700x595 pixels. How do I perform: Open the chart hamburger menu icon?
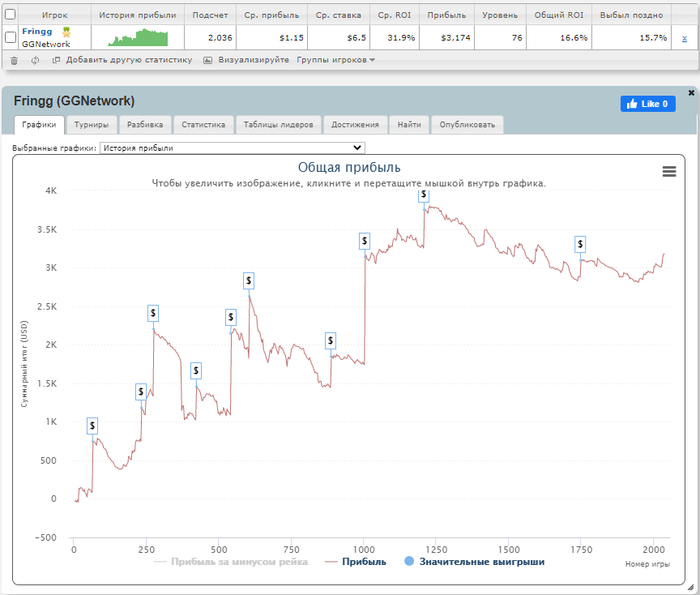pyautogui.click(x=669, y=171)
